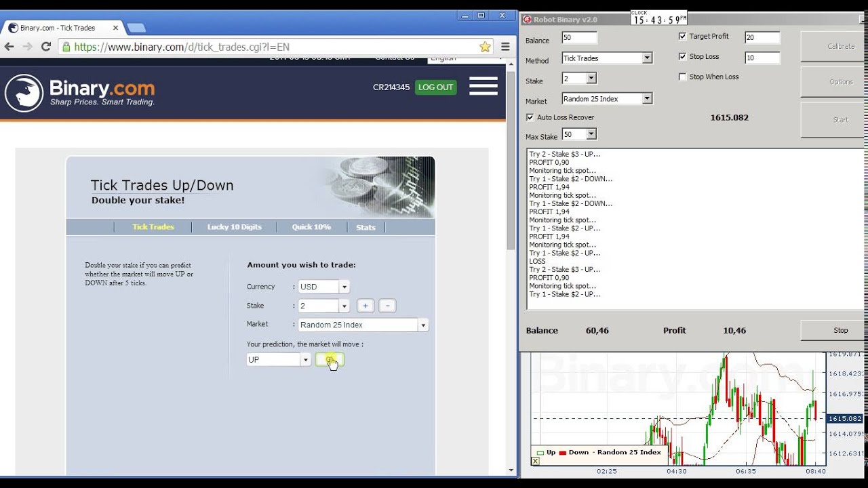868x488 pixels.
Task: Reload the Binary.com page
Action: click(x=46, y=47)
